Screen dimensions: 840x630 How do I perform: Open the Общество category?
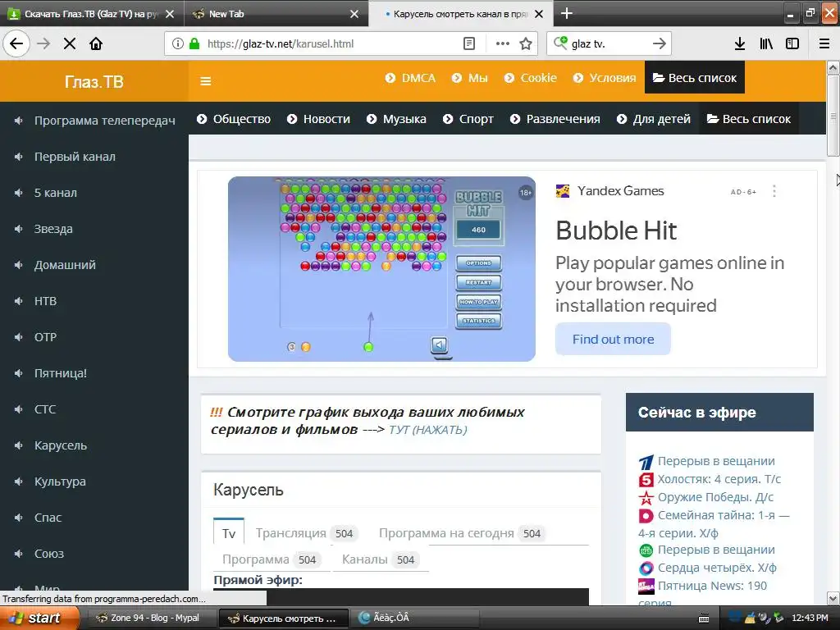coord(234,119)
